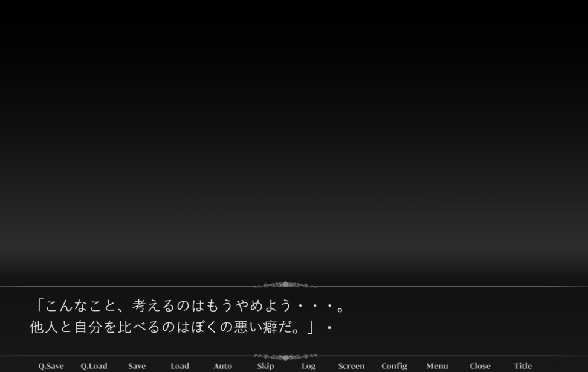Image resolution: width=588 pixels, height=372 pixels.
Task: Return to the Title screen
Action: 523,366
